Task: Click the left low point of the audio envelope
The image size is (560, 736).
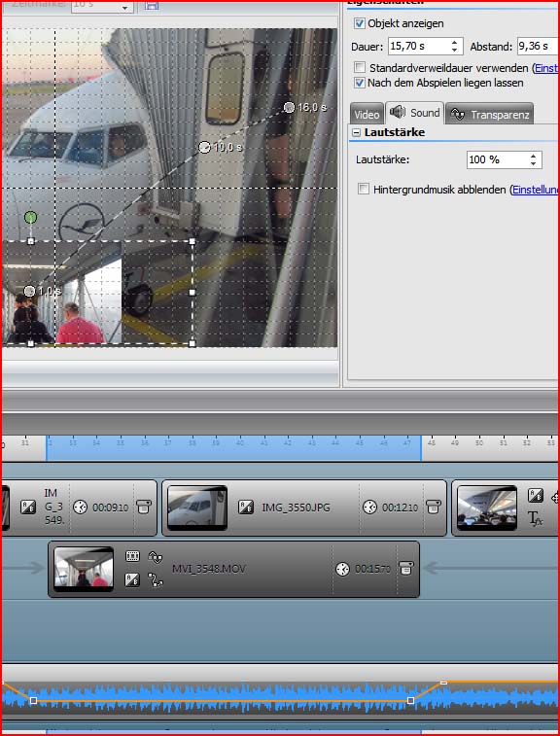Action: (x=33, y=700)
